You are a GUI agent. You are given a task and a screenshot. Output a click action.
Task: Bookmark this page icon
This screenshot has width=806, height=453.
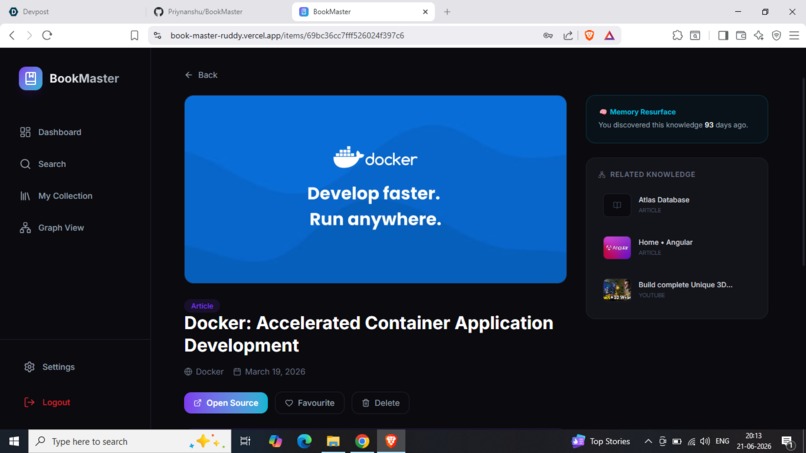click(134, 35)
